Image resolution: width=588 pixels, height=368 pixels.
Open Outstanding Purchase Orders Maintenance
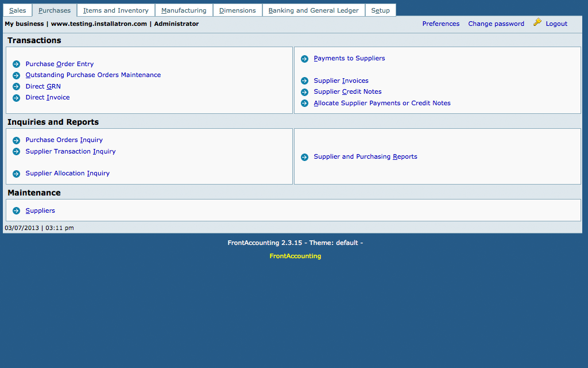pyautogui.click(x=93, y=75)
